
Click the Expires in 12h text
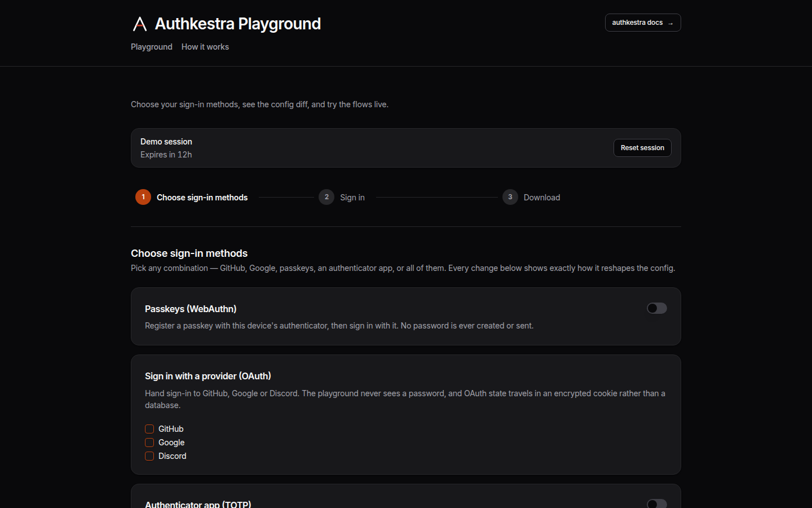(166, 155)
